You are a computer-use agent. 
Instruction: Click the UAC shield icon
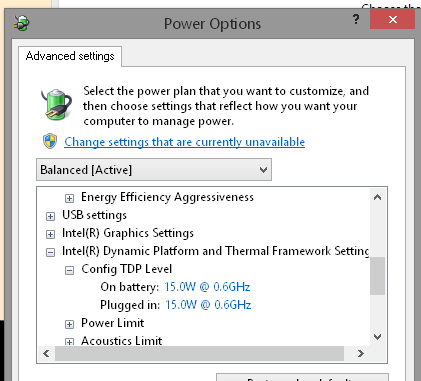pos(50,141)
